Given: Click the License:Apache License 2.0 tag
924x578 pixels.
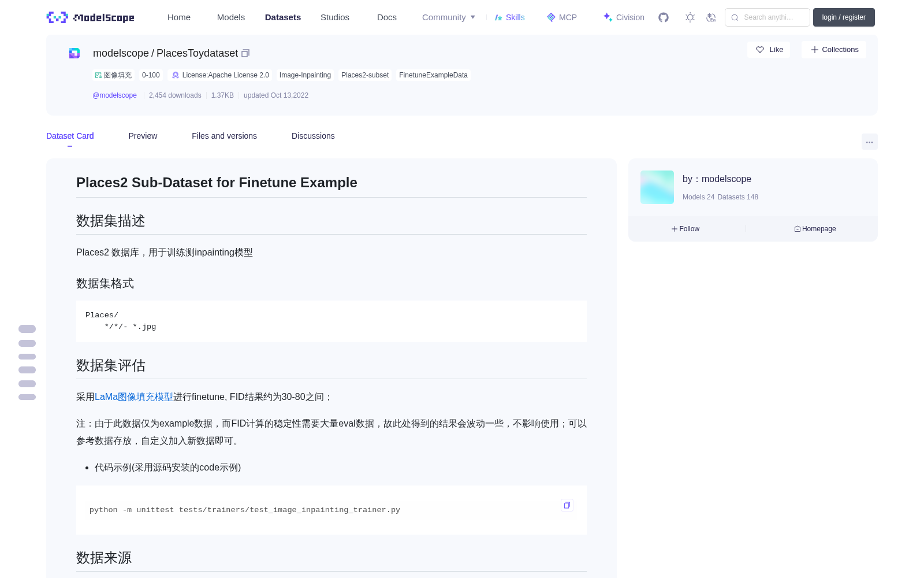Looking at the screenshot, I should (x=221, y=75).
